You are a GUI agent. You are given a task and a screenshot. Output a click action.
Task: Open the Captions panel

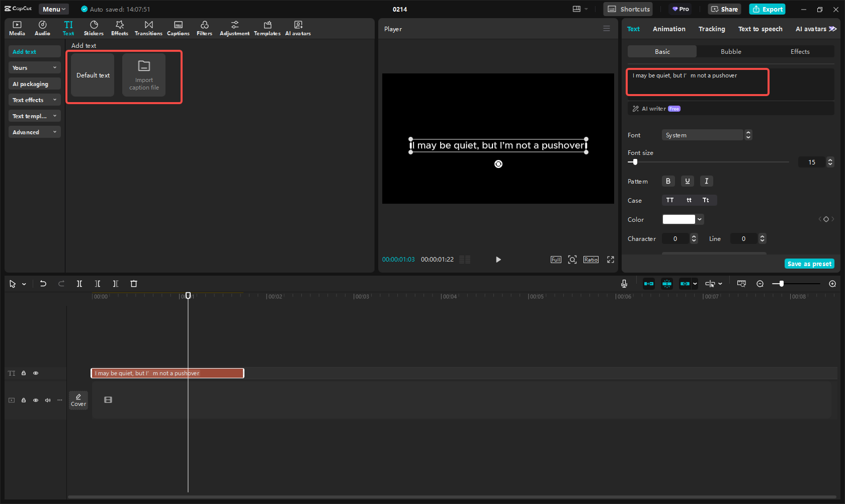coord(178,28)
